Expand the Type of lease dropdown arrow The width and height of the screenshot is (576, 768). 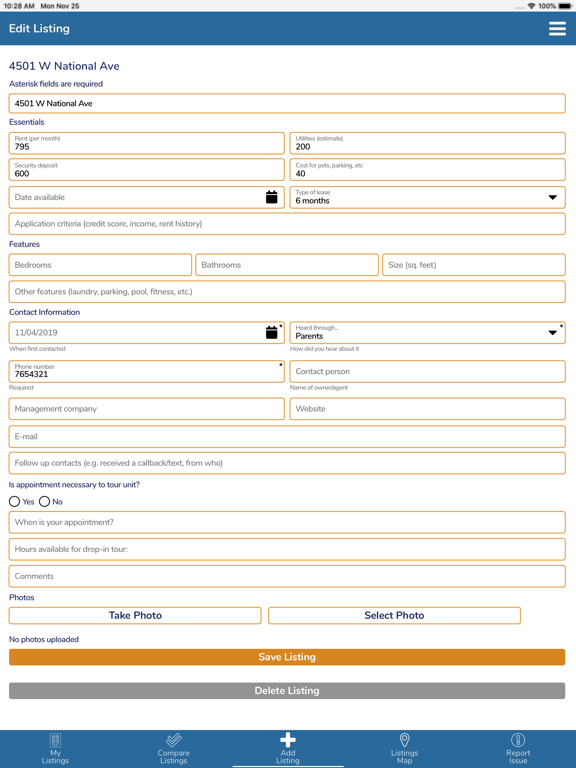coord(552,197)
